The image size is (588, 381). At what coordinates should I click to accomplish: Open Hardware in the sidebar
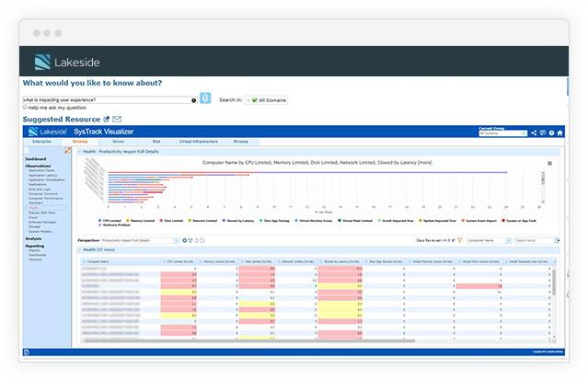pyautogui.click(x=36, y=202)
